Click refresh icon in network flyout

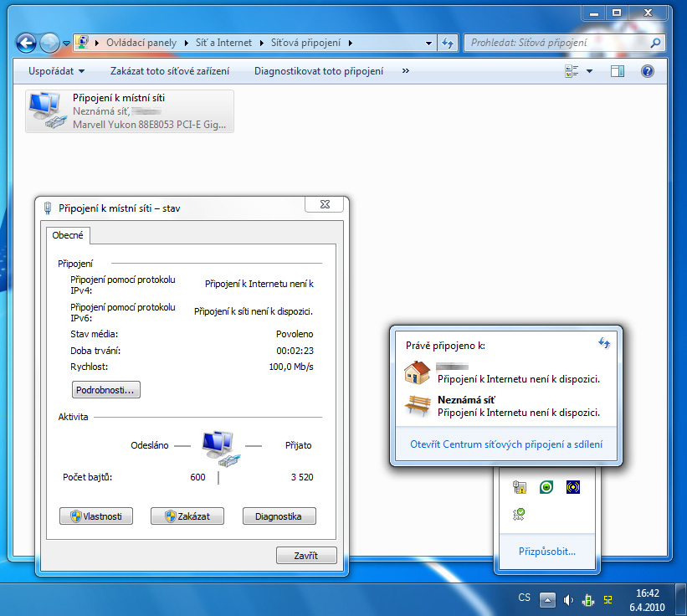point(604,342)
